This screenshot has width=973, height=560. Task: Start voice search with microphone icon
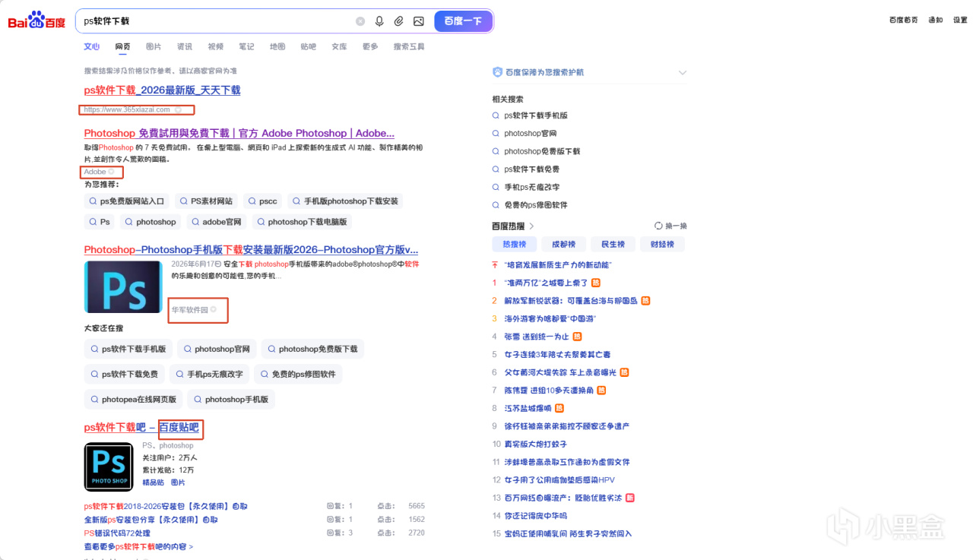click(x=379, y=21)
